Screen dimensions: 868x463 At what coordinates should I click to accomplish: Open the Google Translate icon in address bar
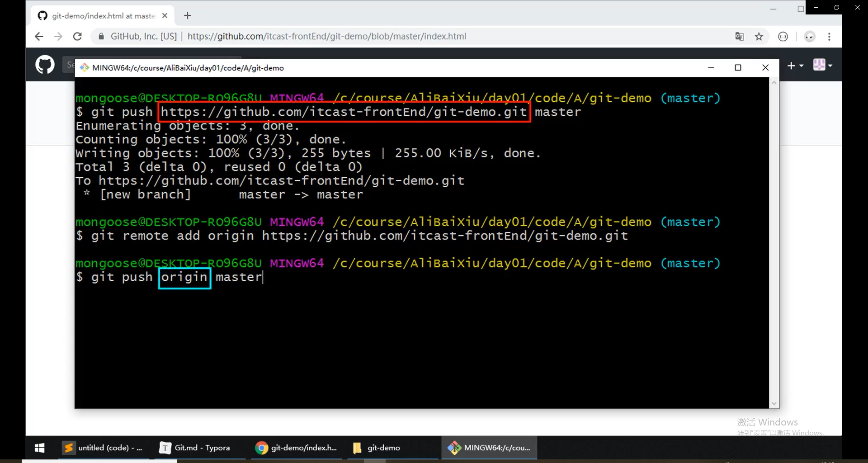tap(740, 36)
